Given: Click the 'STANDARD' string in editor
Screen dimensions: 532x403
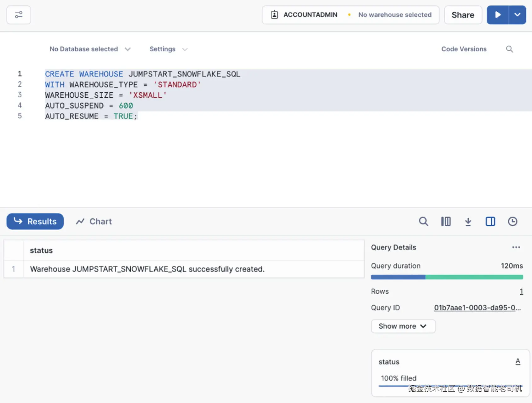Looking at the screenshot, I should tap(177, 85).
